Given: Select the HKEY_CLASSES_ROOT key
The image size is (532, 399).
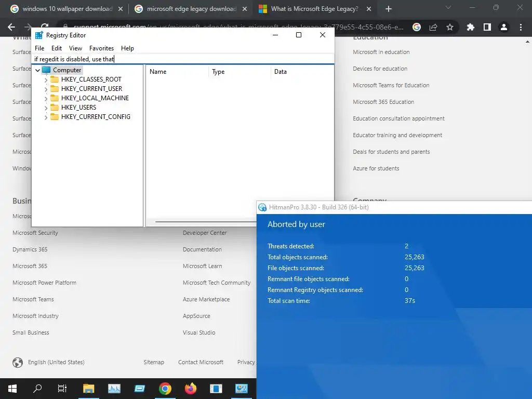Looking at the screenshot, I should (x=91, y=79).
